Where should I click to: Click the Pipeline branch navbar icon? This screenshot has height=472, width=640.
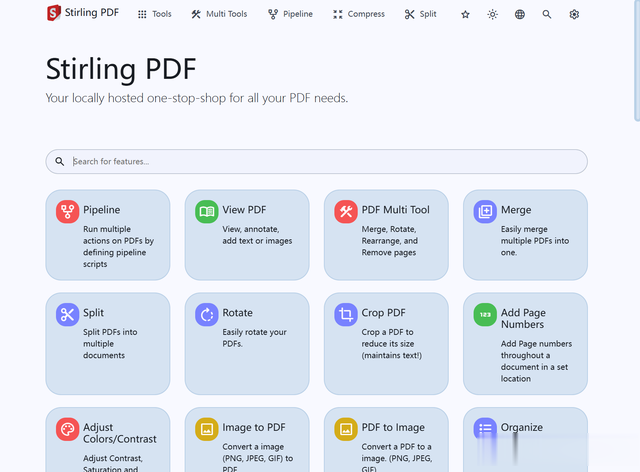point(273,15)
